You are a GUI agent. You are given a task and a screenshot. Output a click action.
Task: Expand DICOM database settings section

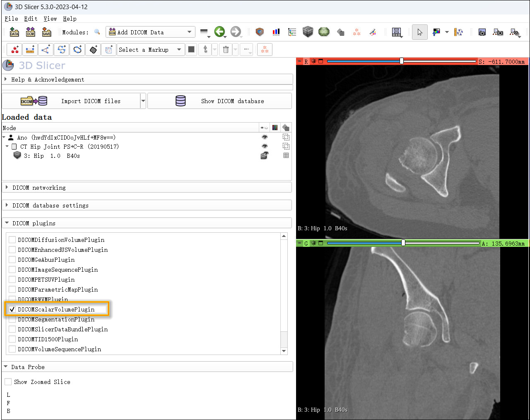[147, 205]
